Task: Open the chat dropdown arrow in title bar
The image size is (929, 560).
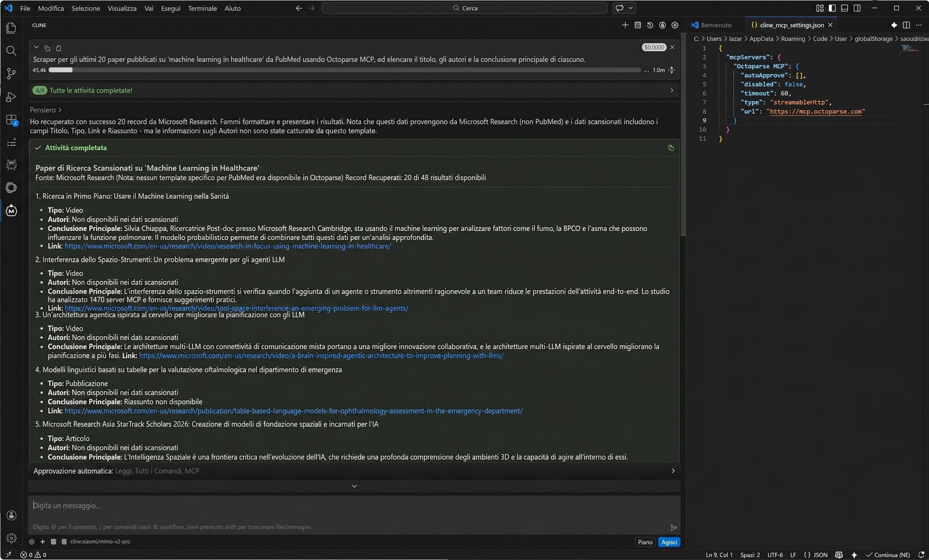Action: pyautogui.click(x=630, y=8)
